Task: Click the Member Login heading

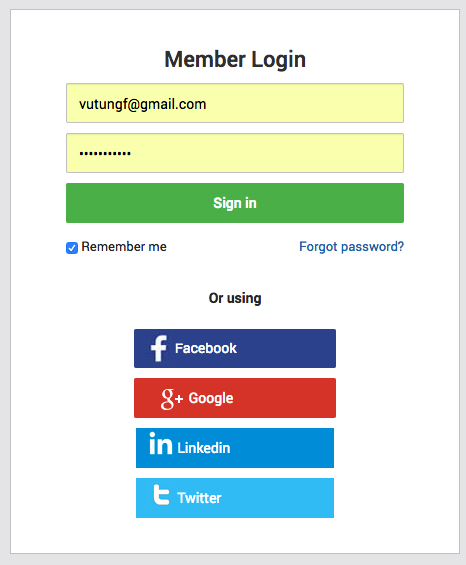Action: point(235,60)
